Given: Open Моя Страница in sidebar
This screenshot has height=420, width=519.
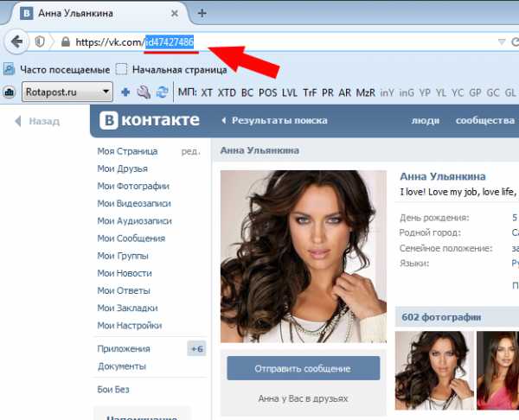Looking at the screenshot, I should (127, 151).
